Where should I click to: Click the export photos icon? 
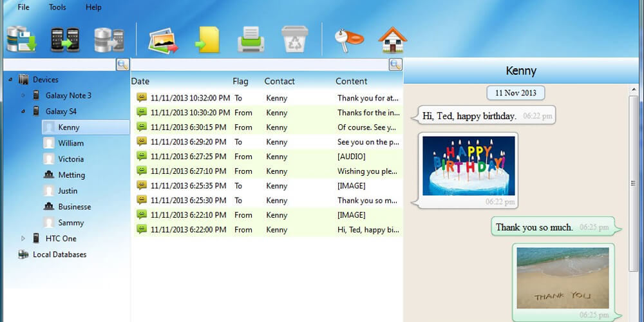[163, 40]
